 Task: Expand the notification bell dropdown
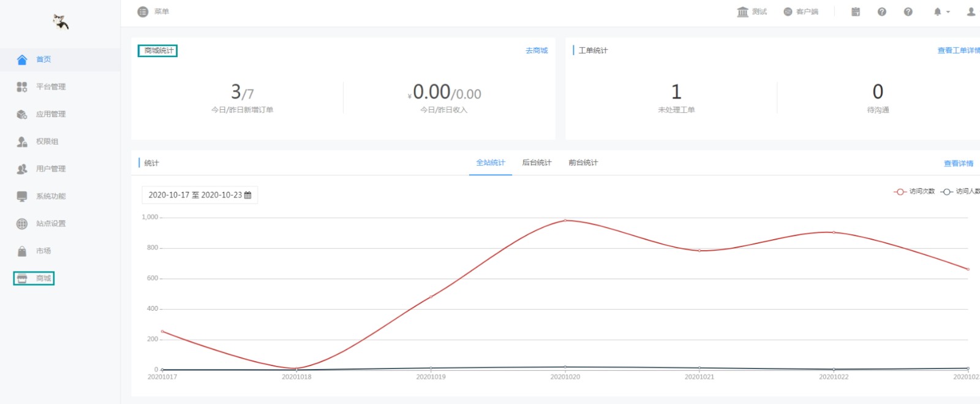pyautogui.click(x=941, y=12)
